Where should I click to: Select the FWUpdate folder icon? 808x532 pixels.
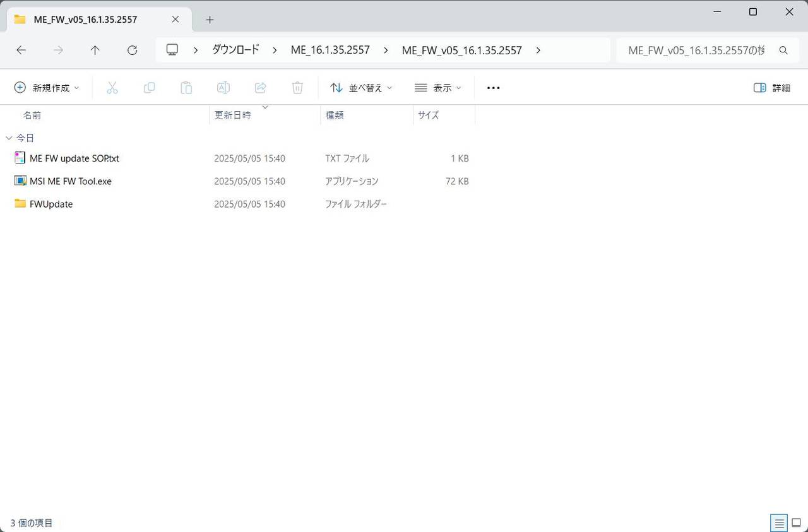[x=20, y=203]
